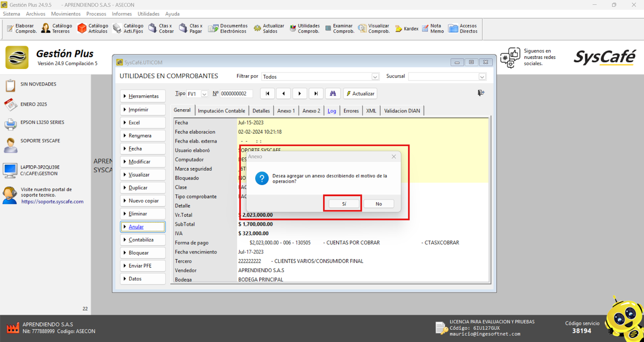The height and width of the screenshot is (342, 644).
Task: Click Sí in Anexo dialog
Action: pyautogui.click(x=344, y=204)
